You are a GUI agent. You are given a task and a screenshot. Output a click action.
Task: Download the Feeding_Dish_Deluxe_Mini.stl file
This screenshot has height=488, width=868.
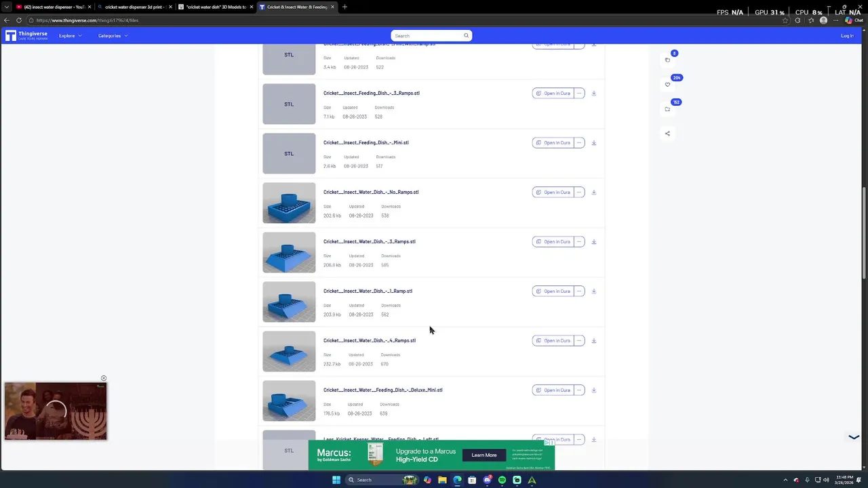click(x=593, y=390)
